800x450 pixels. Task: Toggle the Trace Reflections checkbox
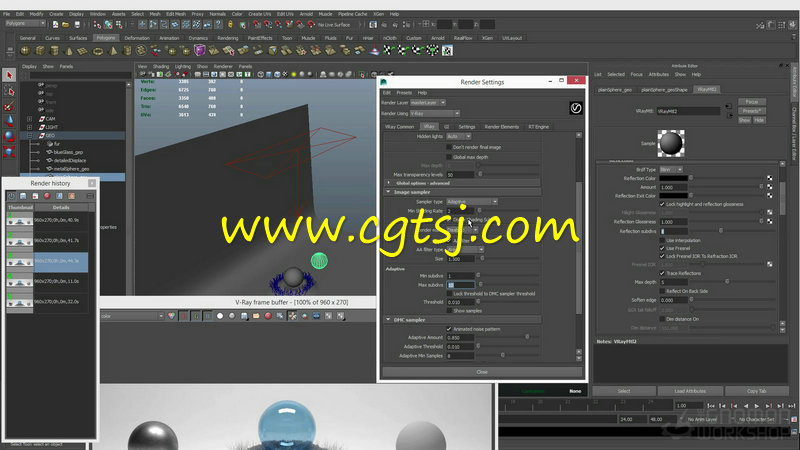tap(662, 273)
